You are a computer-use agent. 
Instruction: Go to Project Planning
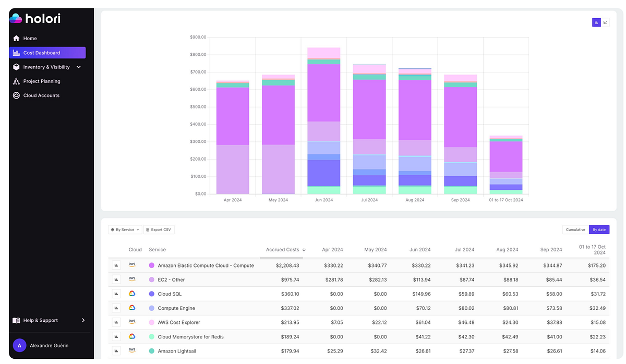click(42, 81)
